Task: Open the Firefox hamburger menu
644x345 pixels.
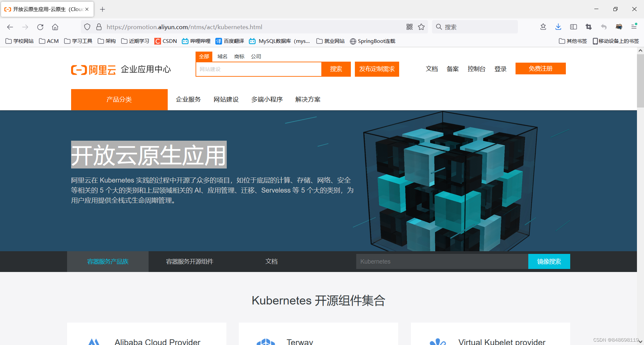Action: click(634, 27)
